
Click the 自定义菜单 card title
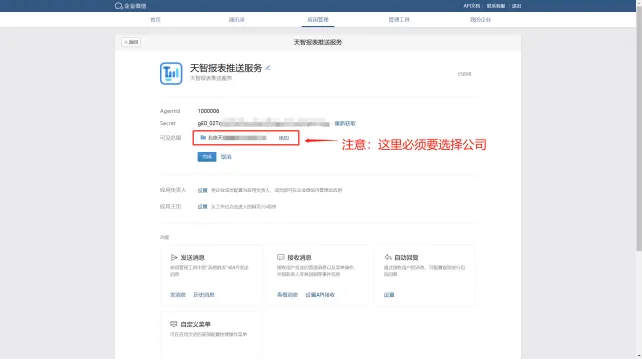tap(195, 324)
